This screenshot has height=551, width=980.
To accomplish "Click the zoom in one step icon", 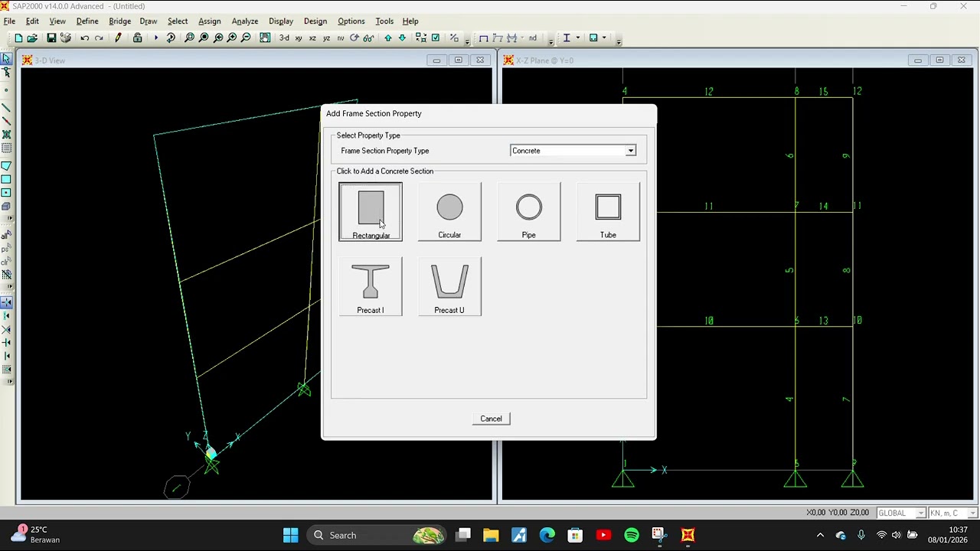I will point(231,37).
